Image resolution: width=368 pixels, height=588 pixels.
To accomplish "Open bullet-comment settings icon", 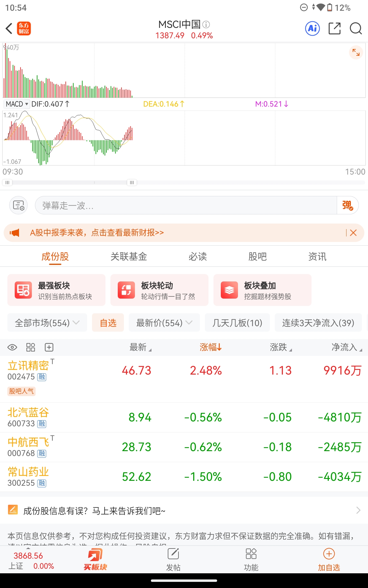I will 19,205.
